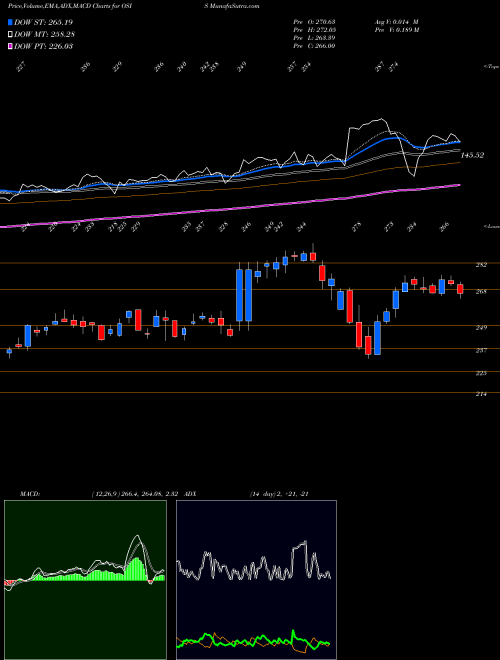Image resolution: width=500 pixels, height=660 pixels.
Task: Open the dark blue ADX indicator panel
Action: pos(256,580)
